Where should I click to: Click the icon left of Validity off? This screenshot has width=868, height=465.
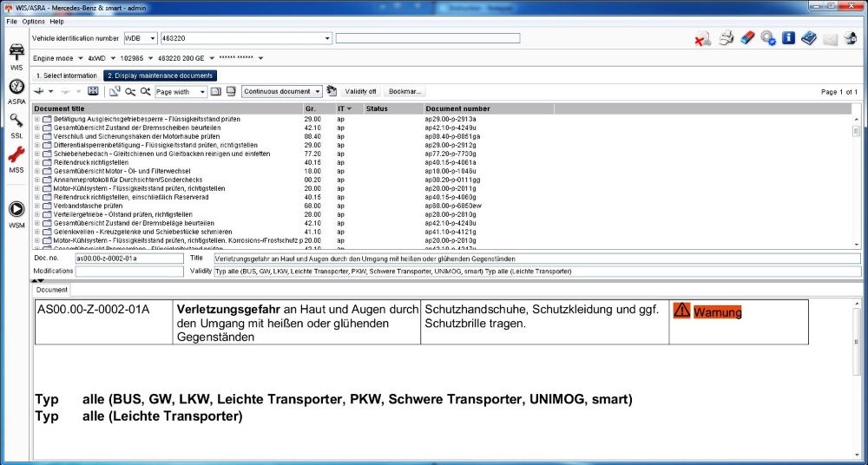332,91
